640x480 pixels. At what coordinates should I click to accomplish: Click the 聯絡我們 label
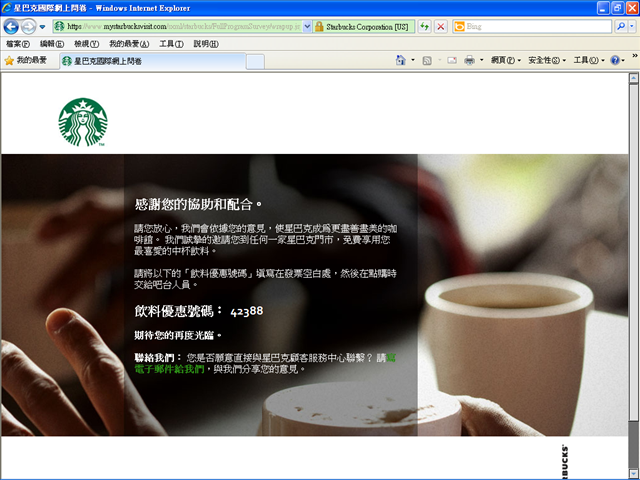[x=158, y=358]
